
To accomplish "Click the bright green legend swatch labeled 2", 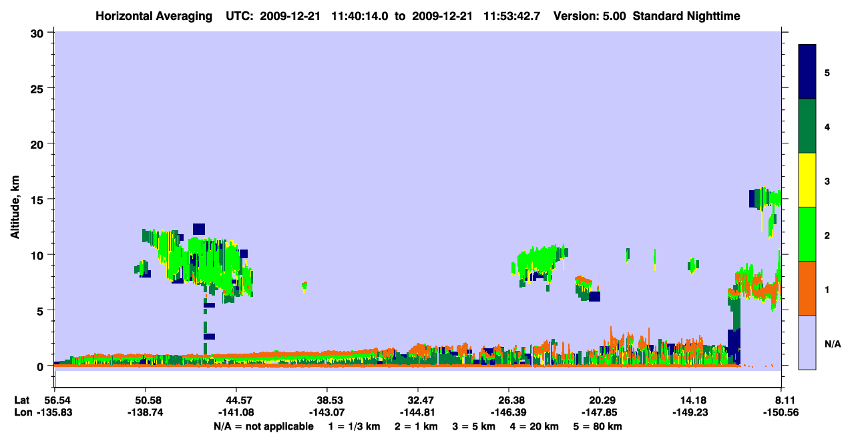I will point(807,234).
